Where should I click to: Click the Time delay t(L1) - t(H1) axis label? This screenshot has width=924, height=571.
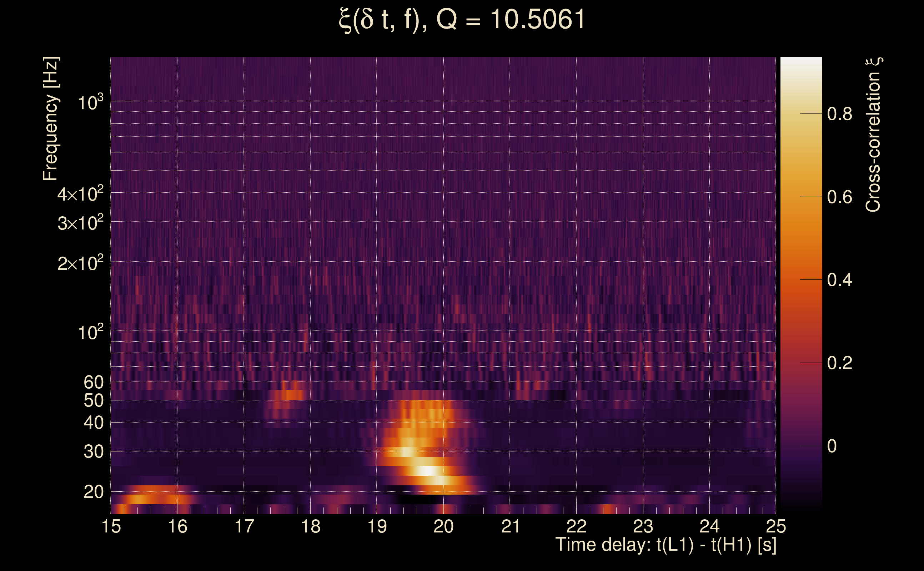click(x=666, y=545)
